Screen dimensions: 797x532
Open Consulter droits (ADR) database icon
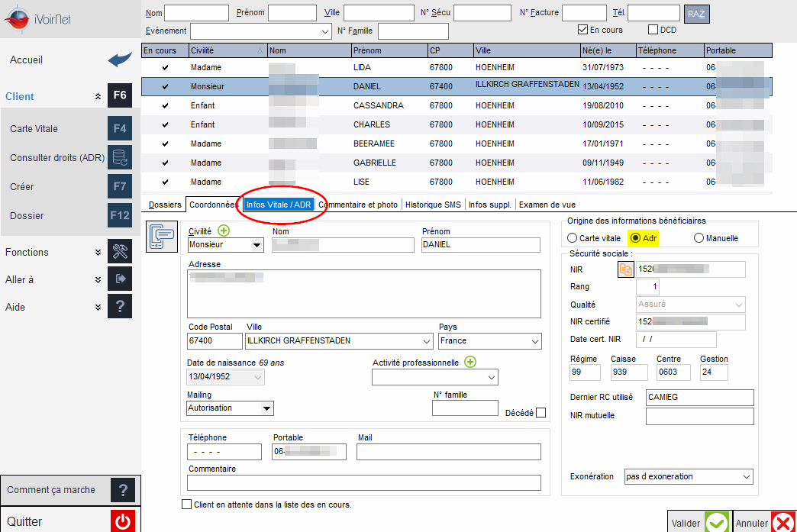click(x=120, y=157)
